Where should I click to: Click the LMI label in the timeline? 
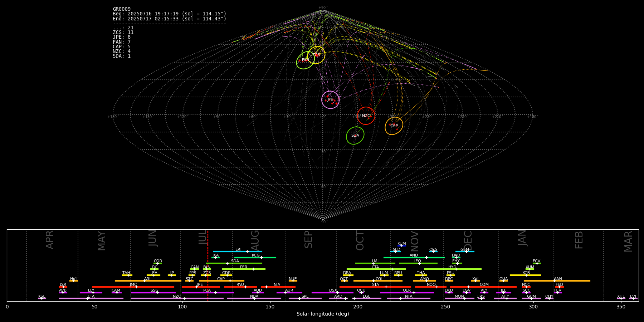pos(375,261)
